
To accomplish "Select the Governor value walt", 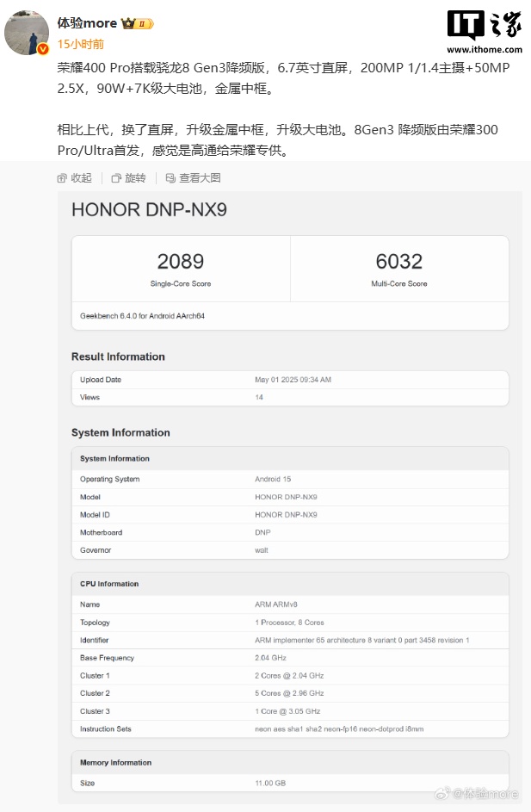I will tap(262, 550).
